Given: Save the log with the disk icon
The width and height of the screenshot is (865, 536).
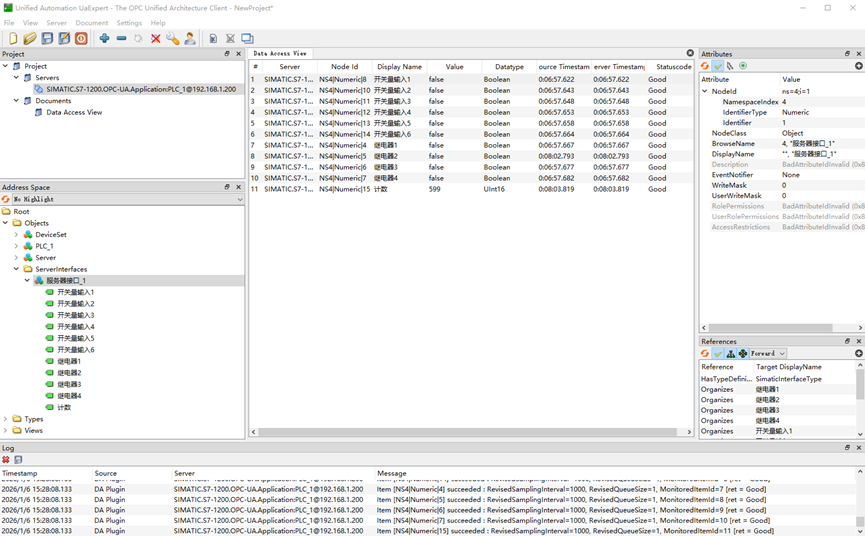Looking at the screenshot, I should pyautogui.click(x=18, y=459).
